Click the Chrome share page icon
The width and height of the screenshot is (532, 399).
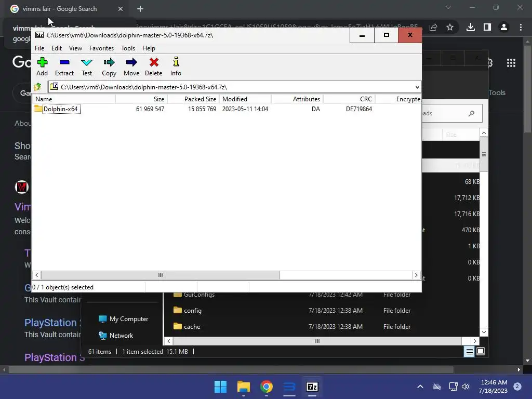[433, 27]
